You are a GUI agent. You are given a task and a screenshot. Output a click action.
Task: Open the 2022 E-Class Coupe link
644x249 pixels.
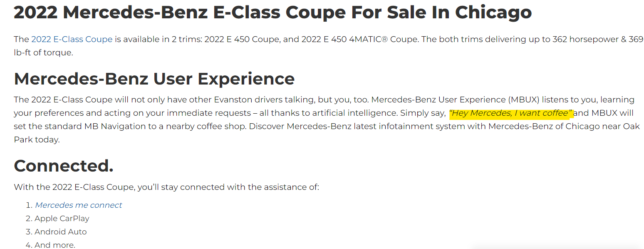point(72,39)
